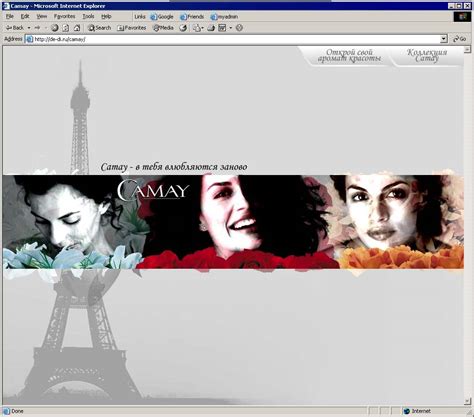Click the Address label
The image size is (474, 417).
(x=13, y=39)
